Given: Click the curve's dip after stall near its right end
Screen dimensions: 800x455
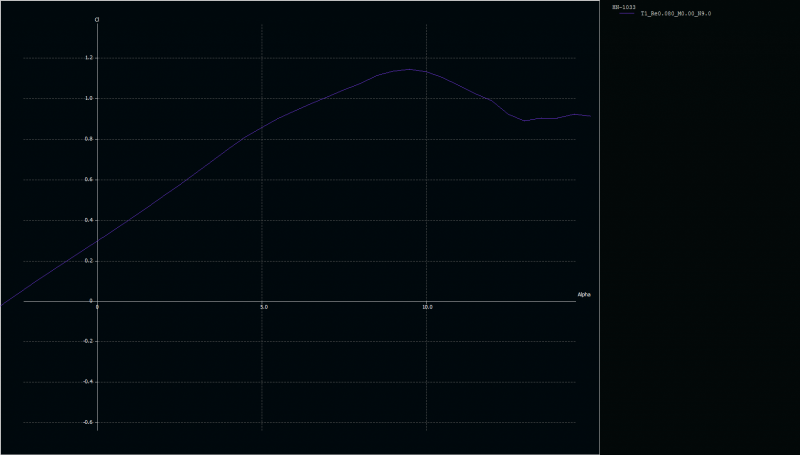Looking at the screenshot, I should 525,121.
